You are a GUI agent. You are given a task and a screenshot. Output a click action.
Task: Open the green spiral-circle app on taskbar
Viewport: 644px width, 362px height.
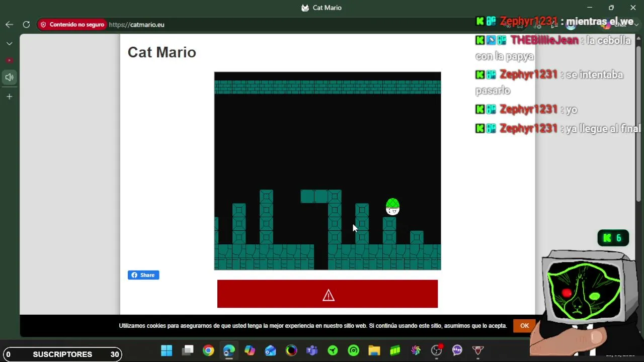coord(354,350)
